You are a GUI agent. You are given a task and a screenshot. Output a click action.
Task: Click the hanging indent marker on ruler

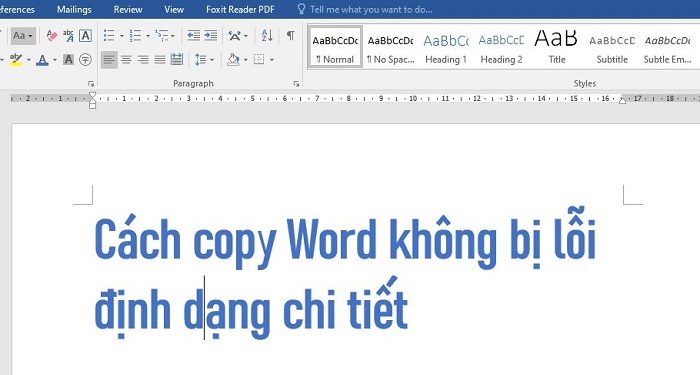point(92,101)
